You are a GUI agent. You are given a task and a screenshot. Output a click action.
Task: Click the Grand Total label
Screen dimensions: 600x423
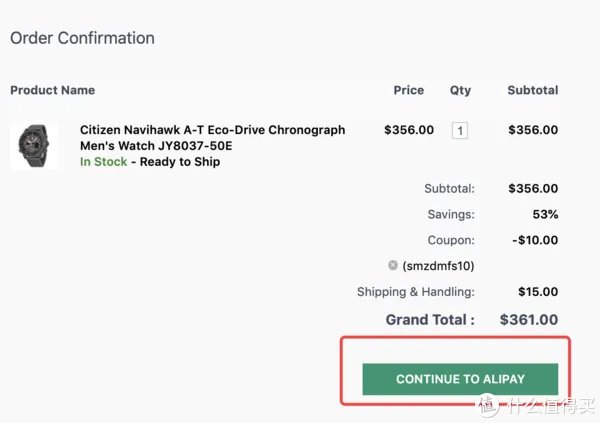(430, 320)
